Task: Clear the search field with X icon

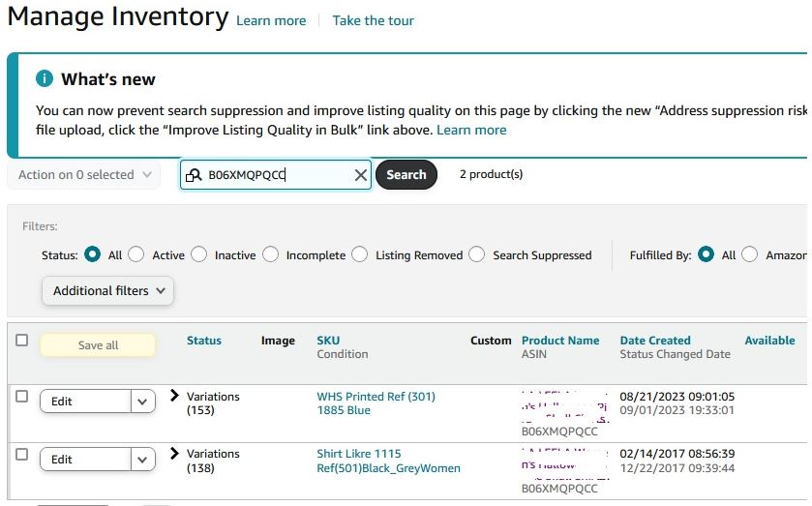Action: pos(361,175)
